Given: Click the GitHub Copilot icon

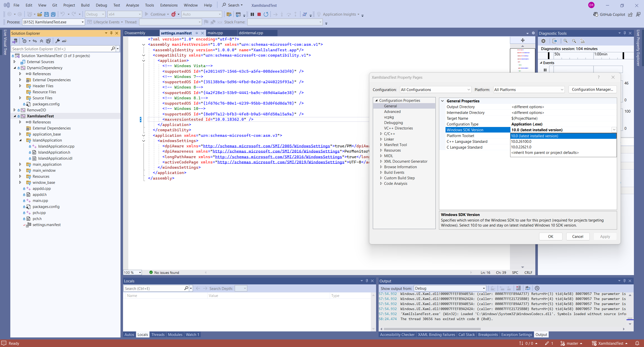Looking at the screenshot, I should [596, 14].
